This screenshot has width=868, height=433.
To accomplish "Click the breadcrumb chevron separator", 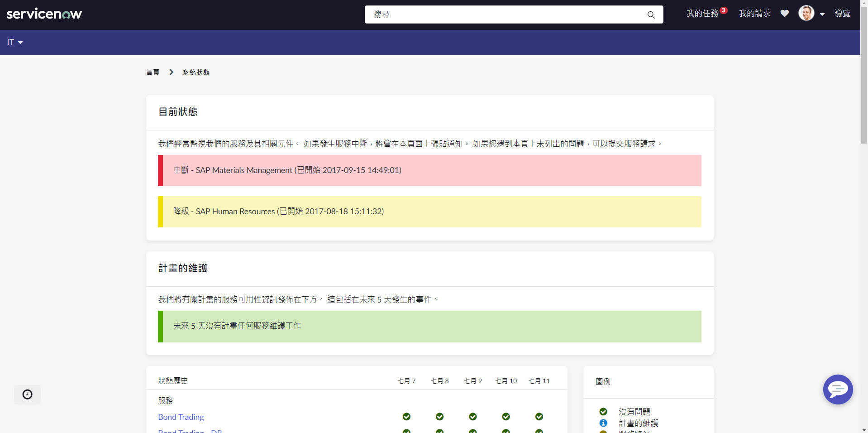I will tap(171, 72).
